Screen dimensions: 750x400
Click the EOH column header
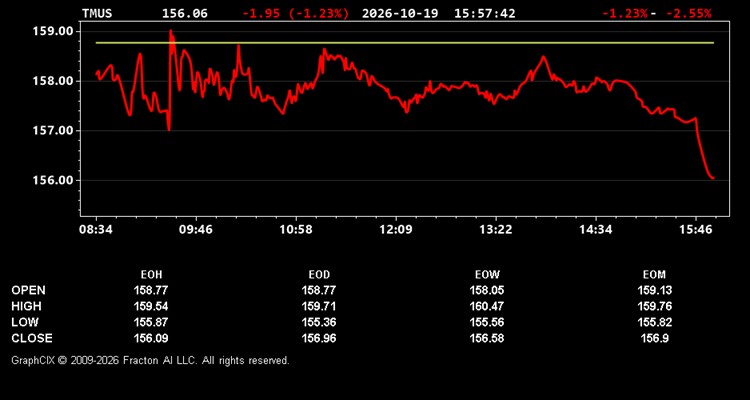(x=151, y=275)
